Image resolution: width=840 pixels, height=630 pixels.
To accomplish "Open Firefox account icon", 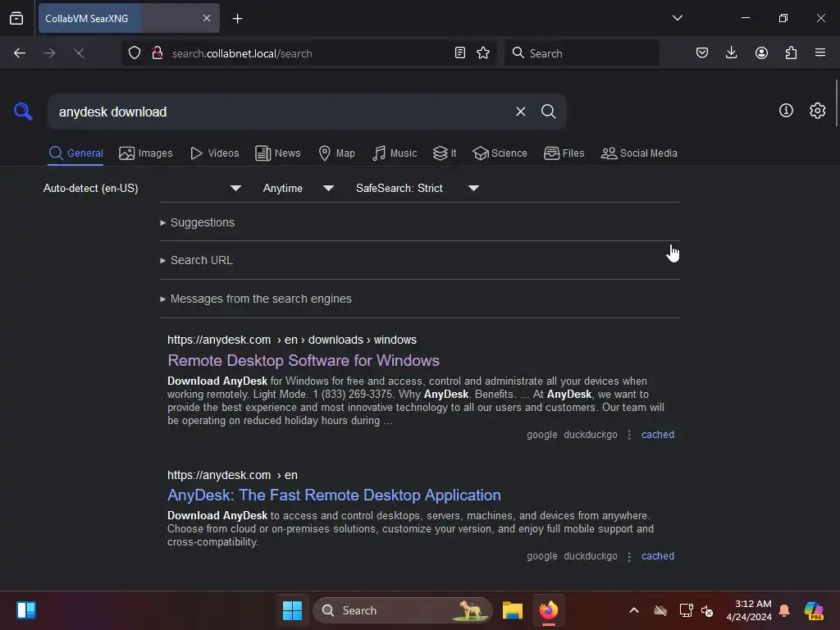I will pos(761,52).
